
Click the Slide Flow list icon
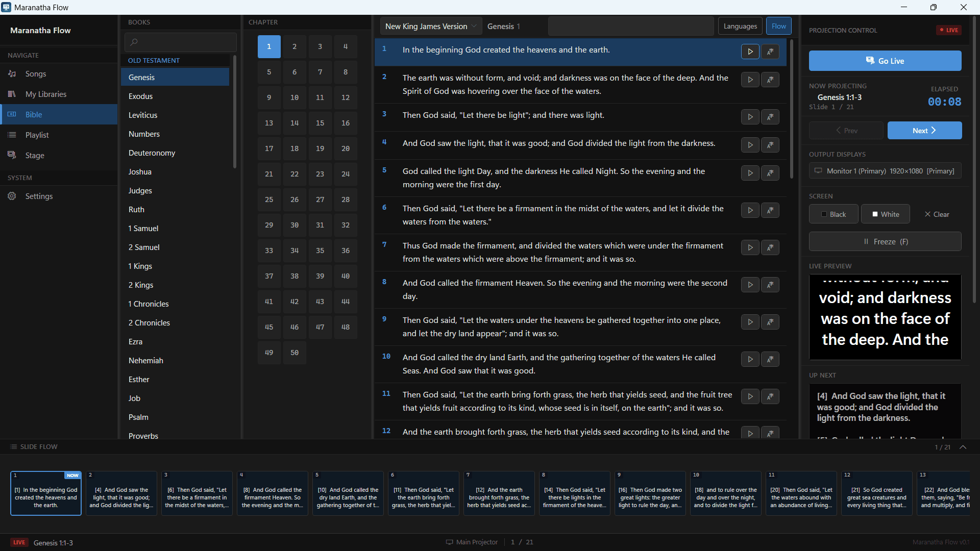[14, 447]
